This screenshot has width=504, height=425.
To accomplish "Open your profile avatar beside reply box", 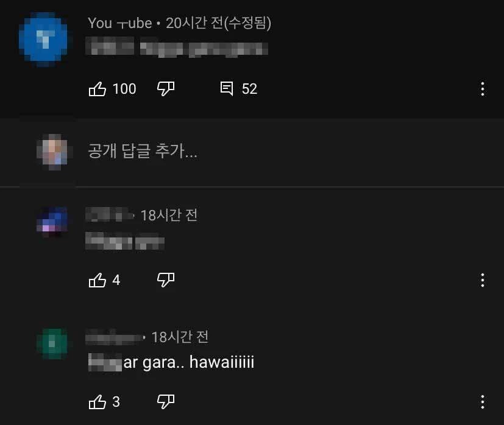I will tap(53, 151).
